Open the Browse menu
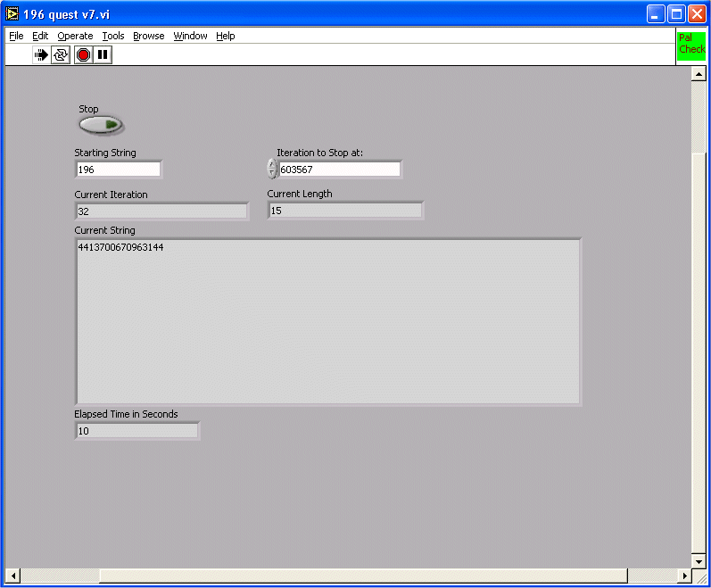 [x=149, y=36]
